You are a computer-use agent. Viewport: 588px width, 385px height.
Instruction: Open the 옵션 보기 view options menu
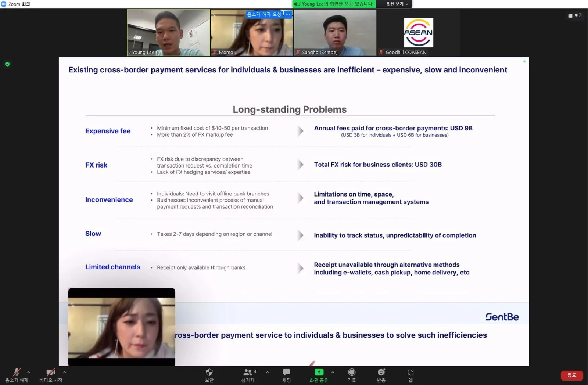[397, 4]
